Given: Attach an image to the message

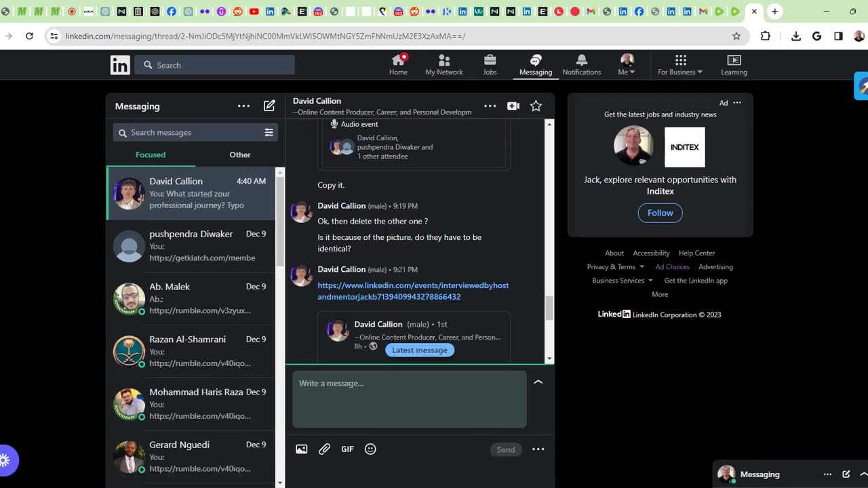Looking at the screenshot, I should tap(302, 449).
